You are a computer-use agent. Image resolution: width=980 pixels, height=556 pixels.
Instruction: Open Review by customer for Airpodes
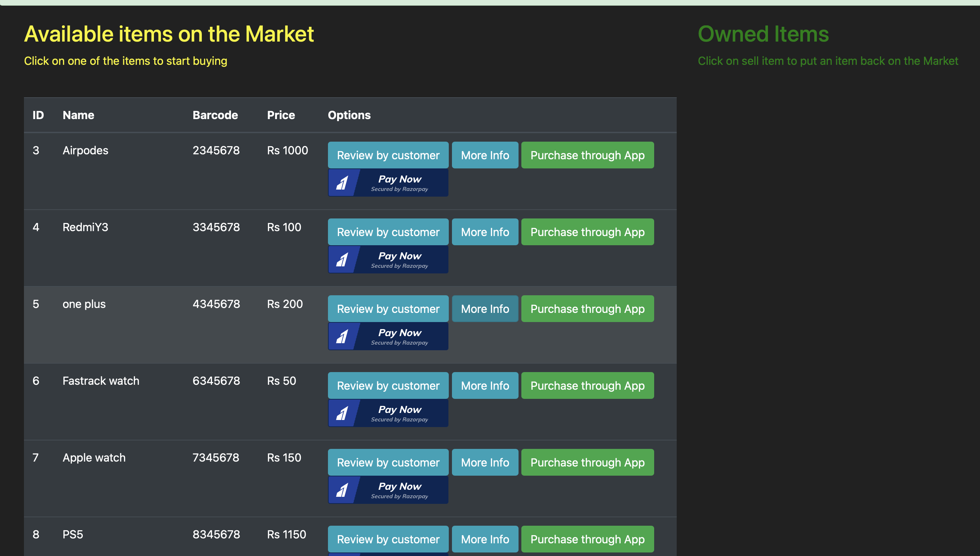(388, 155)
